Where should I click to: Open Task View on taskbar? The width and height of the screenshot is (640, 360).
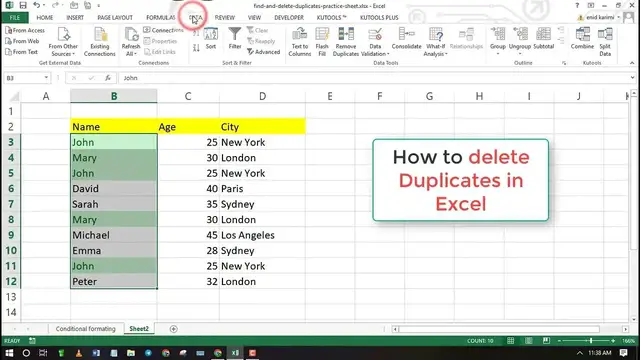click(43, 353)
